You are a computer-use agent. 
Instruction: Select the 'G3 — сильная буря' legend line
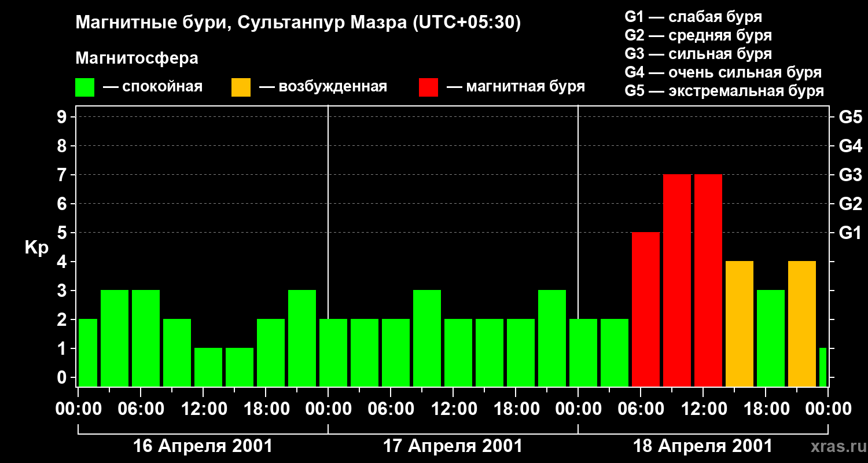tap(698, 54)
